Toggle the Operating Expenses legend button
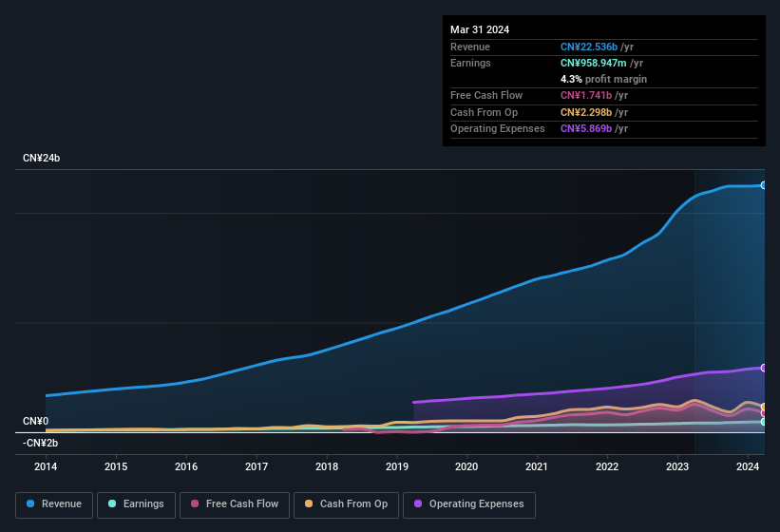The height and width of the screenshot is (532, 780). pos(469,504)
